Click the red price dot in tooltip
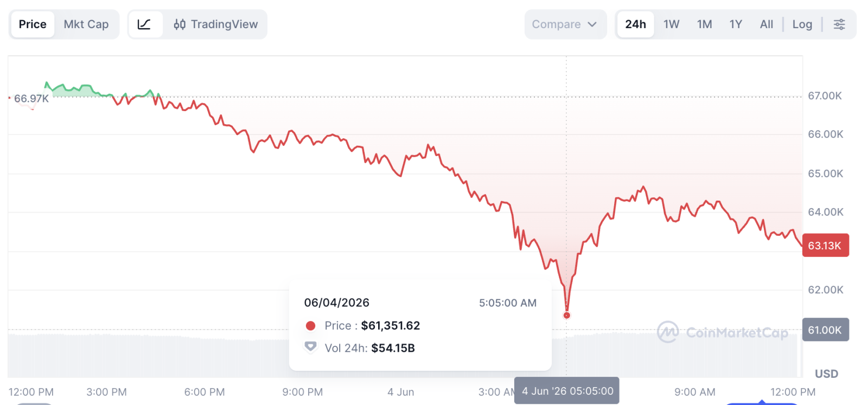 click(310, 326)
